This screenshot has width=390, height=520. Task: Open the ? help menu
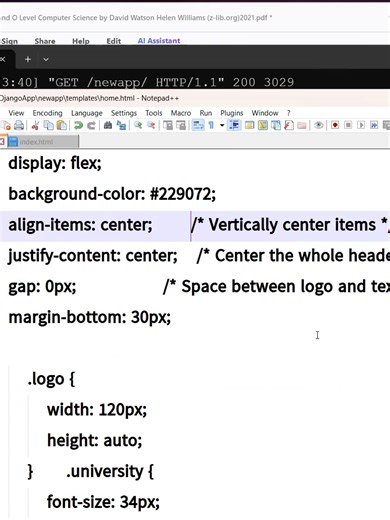tap(289, 113)
